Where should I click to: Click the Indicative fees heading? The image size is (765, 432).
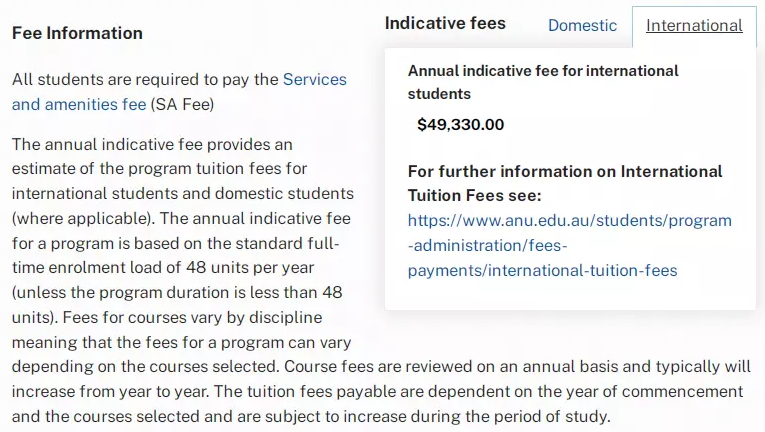click(x=445, y=23)
